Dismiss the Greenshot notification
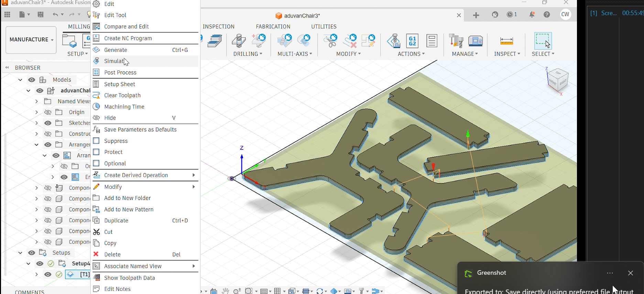This screenshot has height=294, width=644. [x=630, y=273]
